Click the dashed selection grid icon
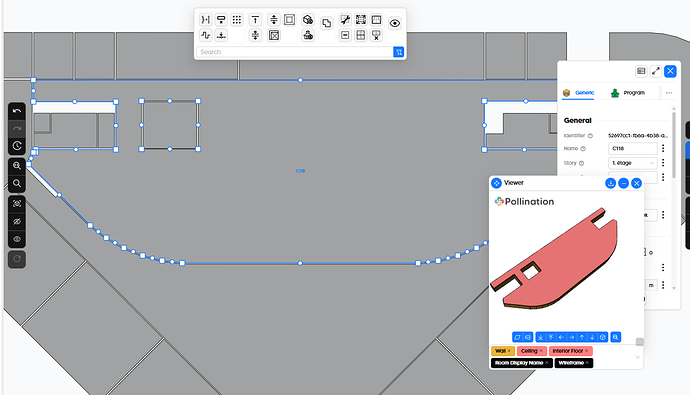 (360, 19)
